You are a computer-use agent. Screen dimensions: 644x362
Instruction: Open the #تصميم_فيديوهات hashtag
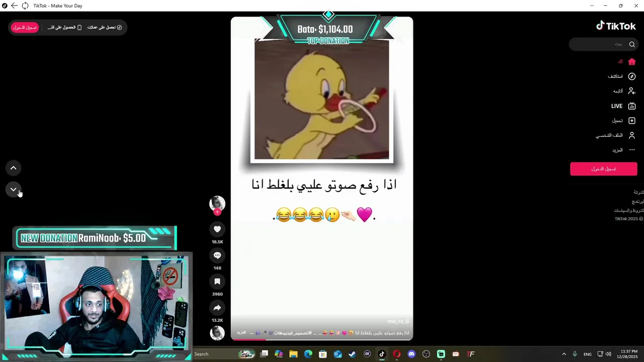[x=292, y=333]
